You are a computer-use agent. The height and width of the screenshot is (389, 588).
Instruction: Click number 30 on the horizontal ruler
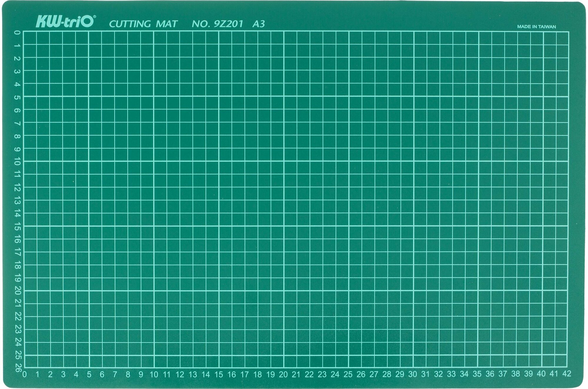pyautogui.click(x=412, y=374)
